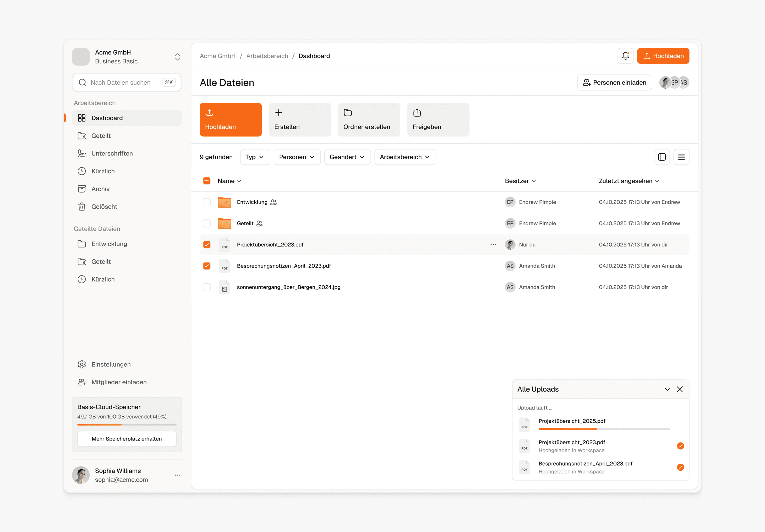The image size is (765, 532).
Task: Click the Personen einladen button
Action: coord(614,83)
